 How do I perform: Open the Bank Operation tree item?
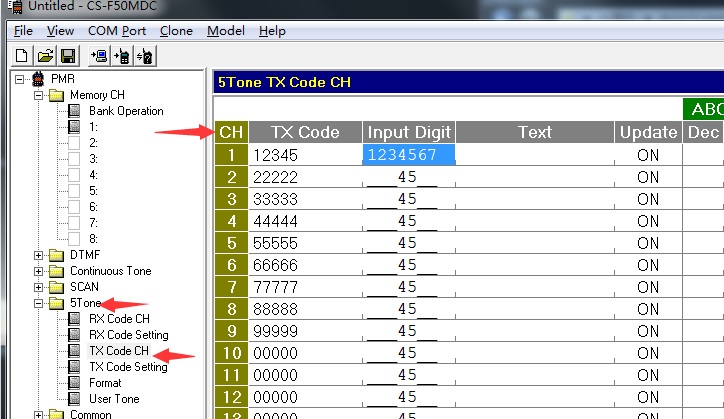click(x=126, y=111)
